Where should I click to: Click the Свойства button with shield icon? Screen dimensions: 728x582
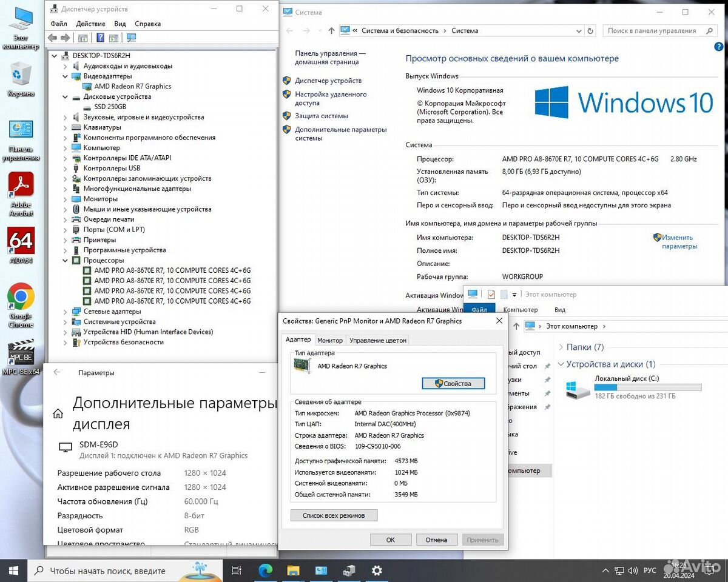click(454, 383)
